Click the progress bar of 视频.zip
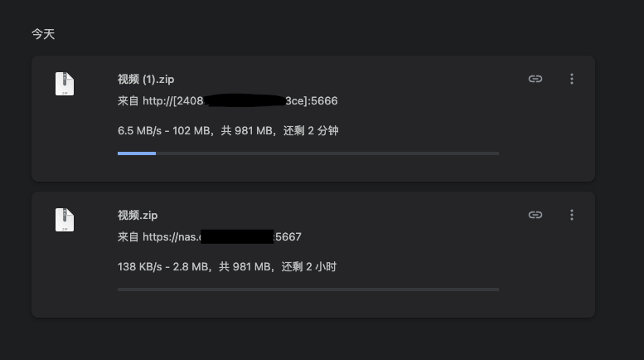Screen dimensions: 644x360 [x=308, y=289]
